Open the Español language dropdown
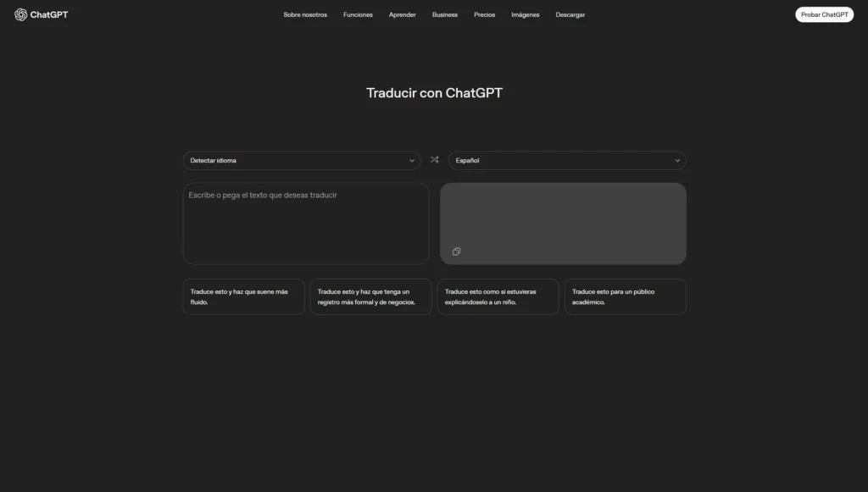Screen dimensions: 868x492 [566, 160]
